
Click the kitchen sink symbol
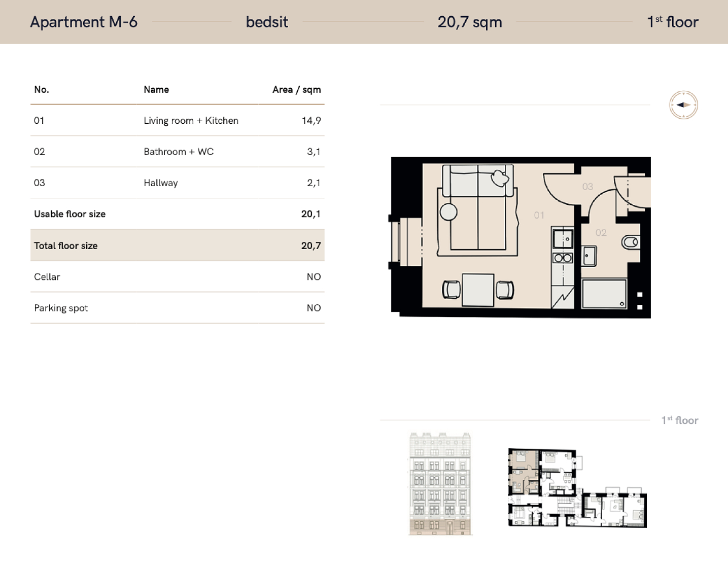563,238
